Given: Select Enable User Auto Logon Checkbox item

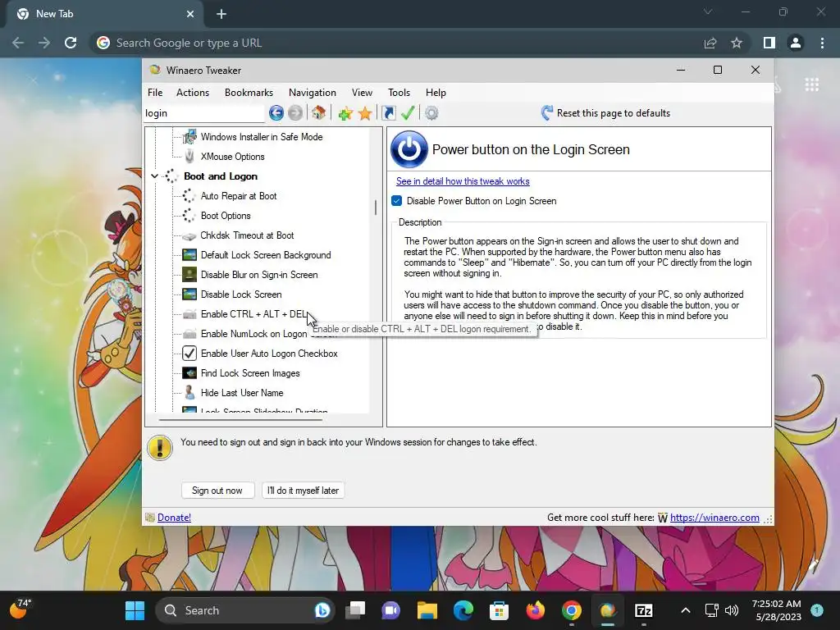Looking at the screenshot, I should [x=269, y=354].
